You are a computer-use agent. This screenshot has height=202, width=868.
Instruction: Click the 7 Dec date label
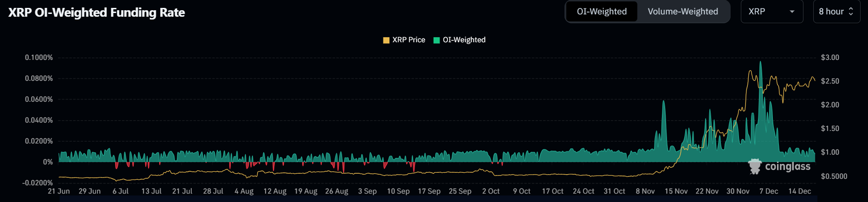point(769,191)
